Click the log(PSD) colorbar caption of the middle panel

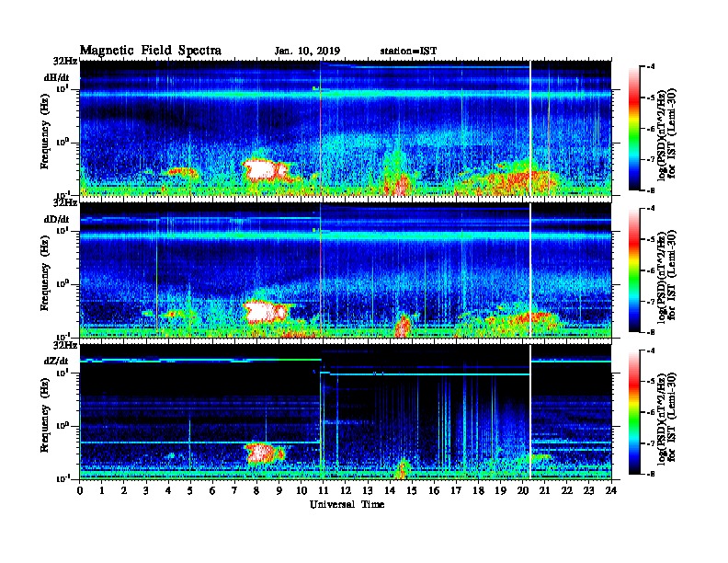[x=666, y=276]
